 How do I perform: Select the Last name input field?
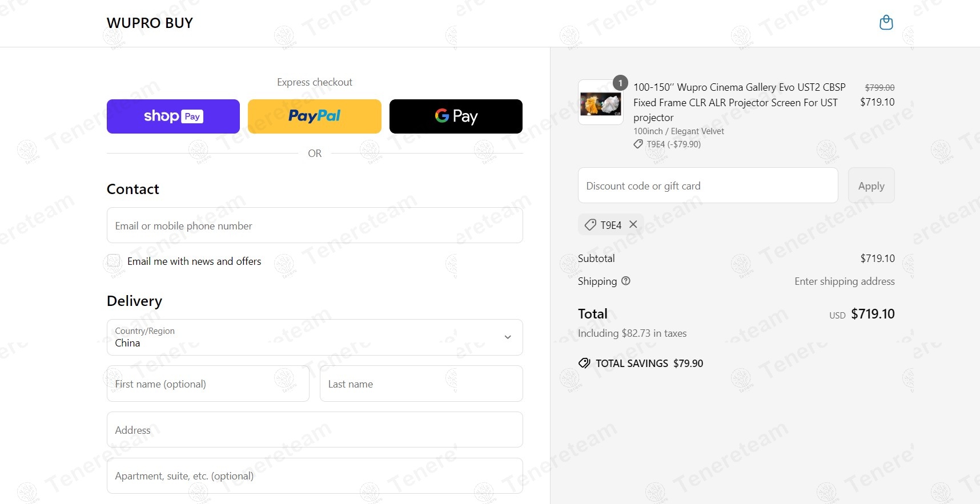coord(421,384)
